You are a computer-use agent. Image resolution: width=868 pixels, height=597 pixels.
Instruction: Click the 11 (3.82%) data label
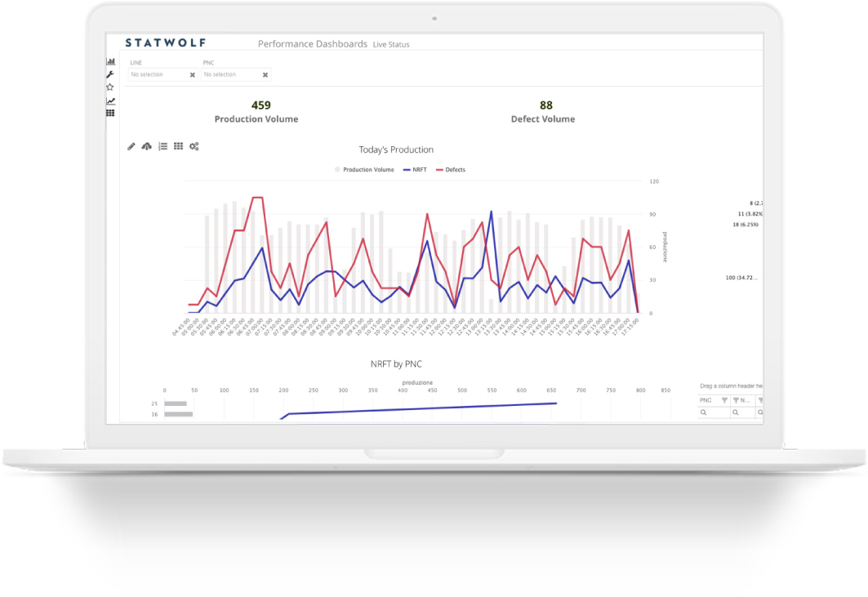(x=750, y=214)
